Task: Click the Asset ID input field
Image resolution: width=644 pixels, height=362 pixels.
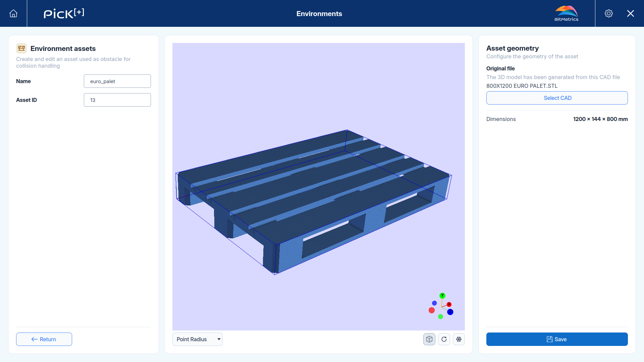Action: [117, 100]
